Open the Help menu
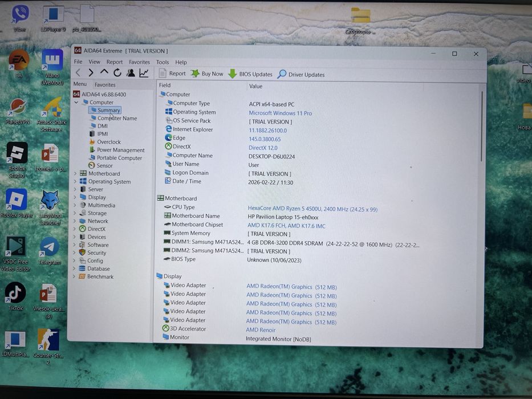The height and width of the screenshot is (399, 532). tap(181, 62)
